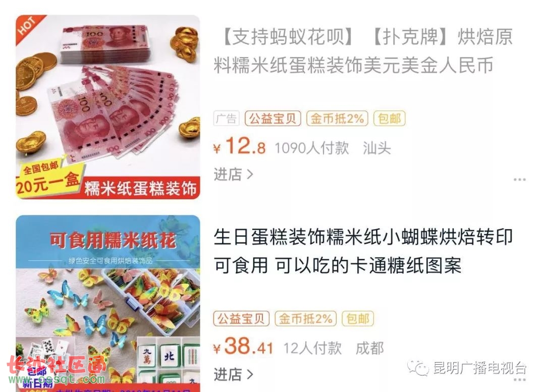The image size is (545, 392).
Task: Tap the more options dots on second listing
Action: click(519, 380)
